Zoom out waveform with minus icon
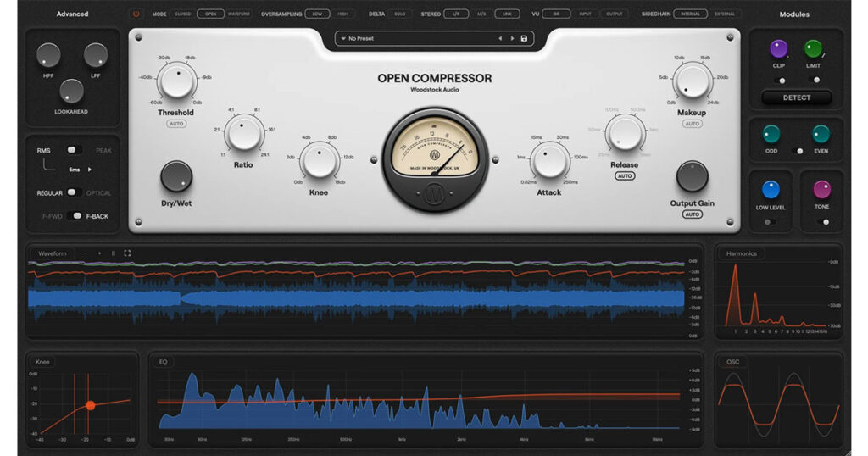This screenshot has width=868, height=456. [86, 253]
